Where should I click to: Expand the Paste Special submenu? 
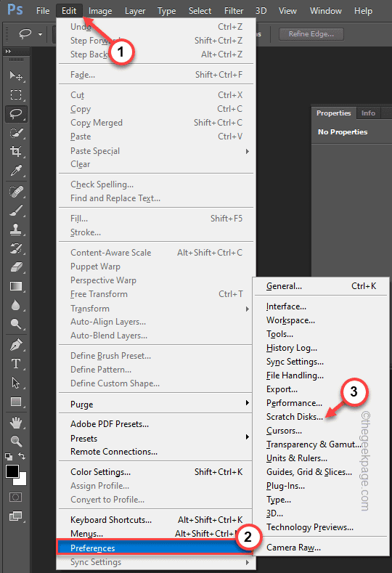pyautogui.click(x=248, y=151)
